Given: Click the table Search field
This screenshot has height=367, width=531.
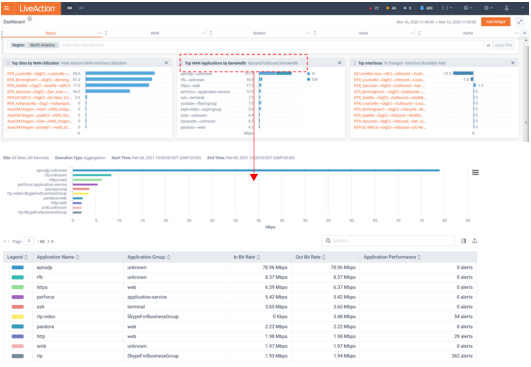Looking at the screenshot, I should click(x=387, y=241).
